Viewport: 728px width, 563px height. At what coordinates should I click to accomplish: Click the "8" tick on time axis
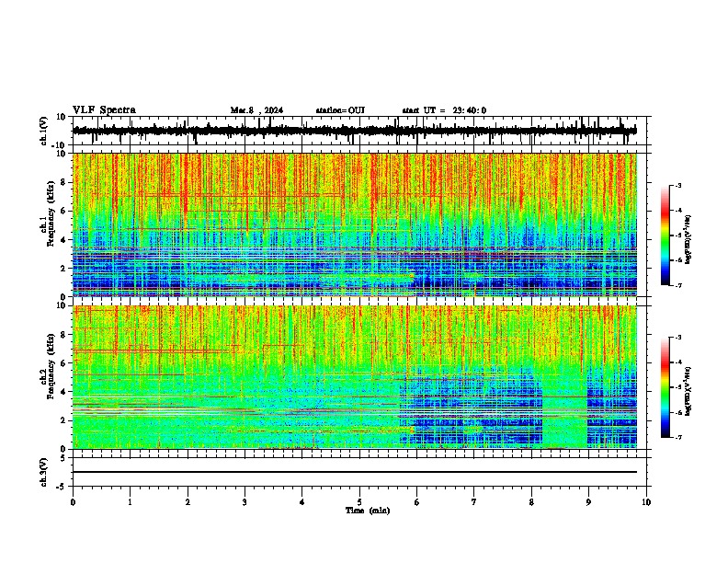[x=531, y=502]
